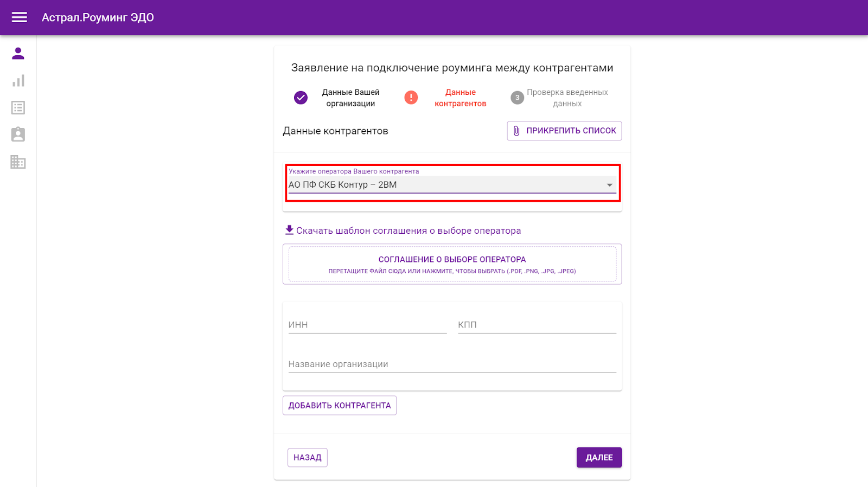Click the ДАЛЕЕ button
This screenshot has height=487, width=868.
coord(599,458)
